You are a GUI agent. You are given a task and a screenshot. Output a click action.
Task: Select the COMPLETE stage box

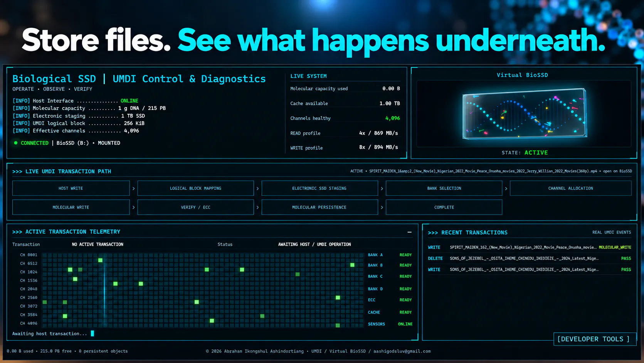click(444, 207)
